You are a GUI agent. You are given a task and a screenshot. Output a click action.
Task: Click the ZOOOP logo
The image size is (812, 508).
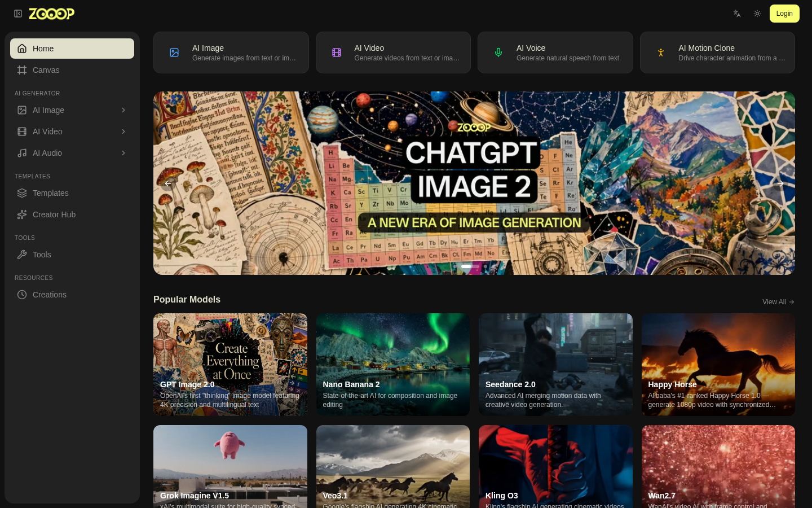[52, 14]
